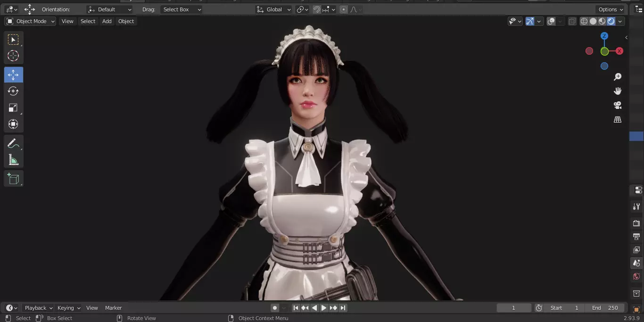Open Tool properties tab (wrench icon)
This screenshot has height=322, width=644.
(x=636, y=206)
